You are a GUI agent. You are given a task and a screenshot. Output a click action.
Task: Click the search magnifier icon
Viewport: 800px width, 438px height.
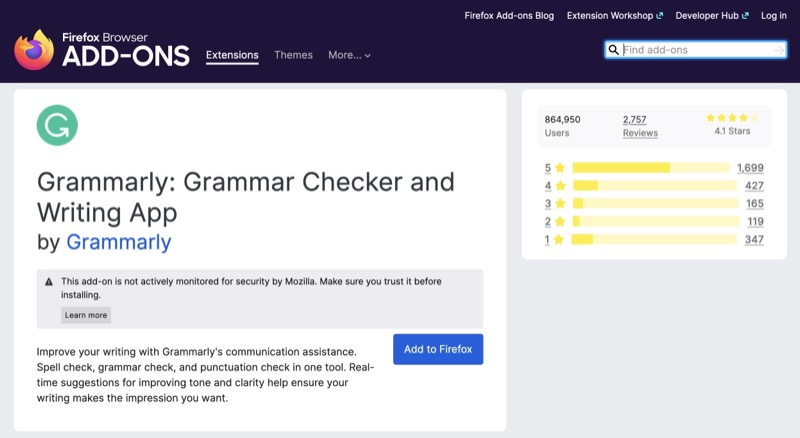[x=613, y=50]
